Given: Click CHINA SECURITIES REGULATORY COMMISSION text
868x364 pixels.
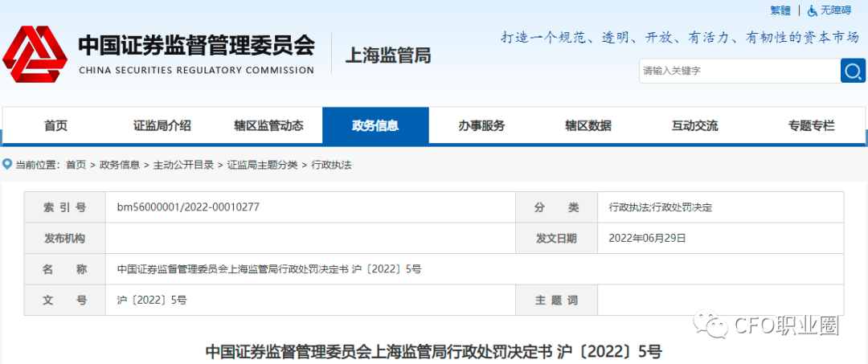Looking at the screenshot, I should point(197,70).
